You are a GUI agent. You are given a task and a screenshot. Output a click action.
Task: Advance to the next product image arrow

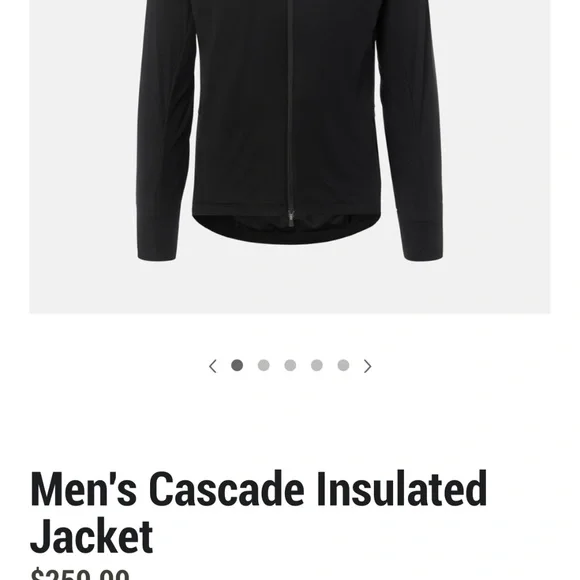(x=367, y=366)
